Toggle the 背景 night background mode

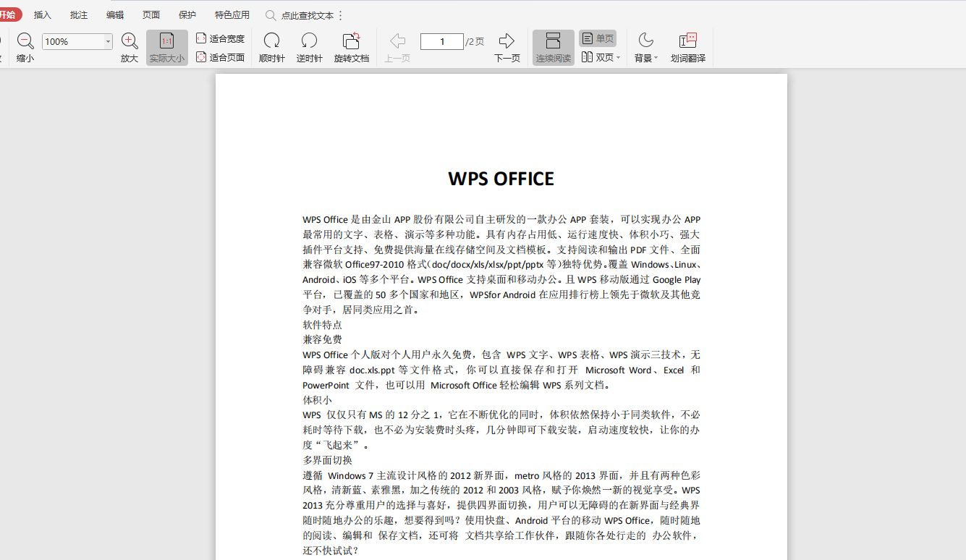click(x=644, y=47)
